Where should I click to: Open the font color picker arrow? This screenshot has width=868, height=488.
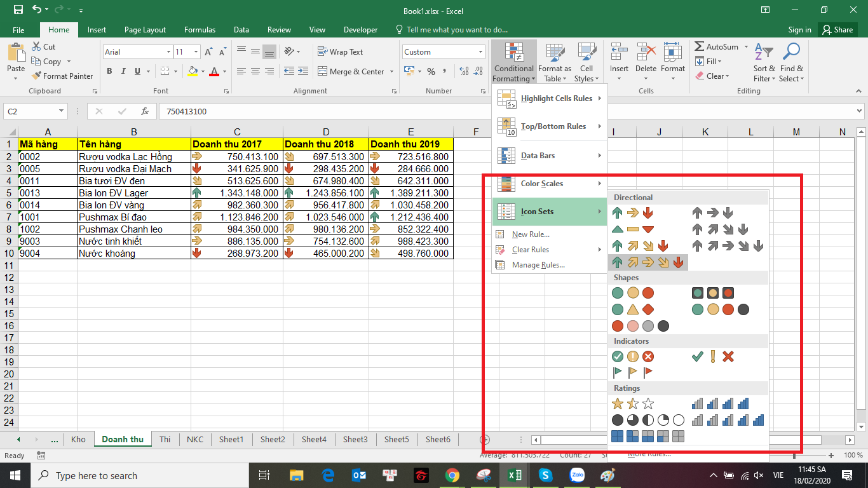(224, 72)
